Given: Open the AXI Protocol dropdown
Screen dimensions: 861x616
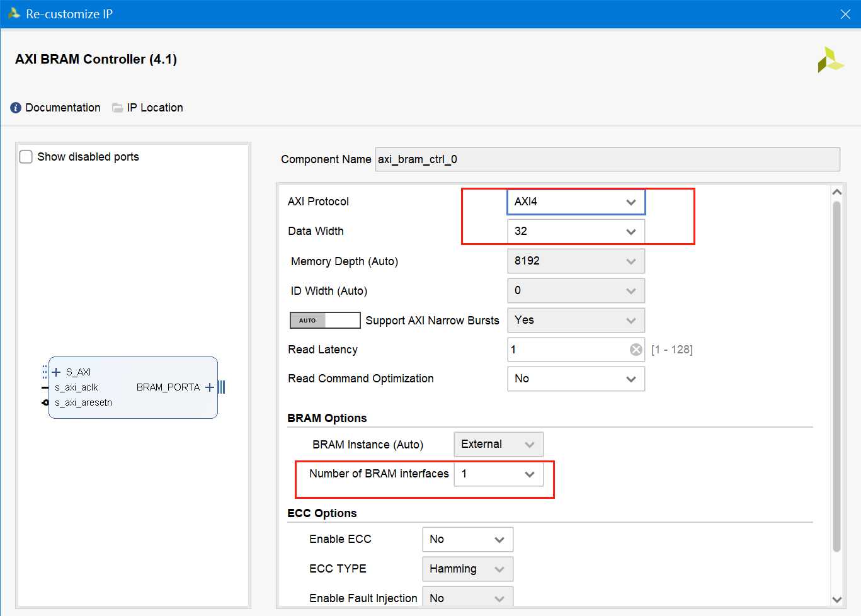Looking at the screenshot, I should pos(576,202).
